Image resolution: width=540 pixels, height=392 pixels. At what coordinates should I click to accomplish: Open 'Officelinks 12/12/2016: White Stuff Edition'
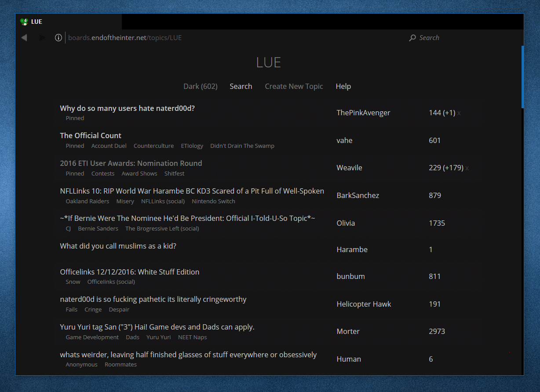[x=130, y=272]
